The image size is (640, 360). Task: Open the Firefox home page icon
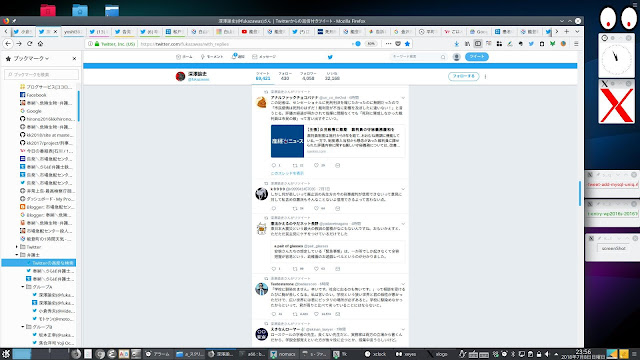pos(40,44)
